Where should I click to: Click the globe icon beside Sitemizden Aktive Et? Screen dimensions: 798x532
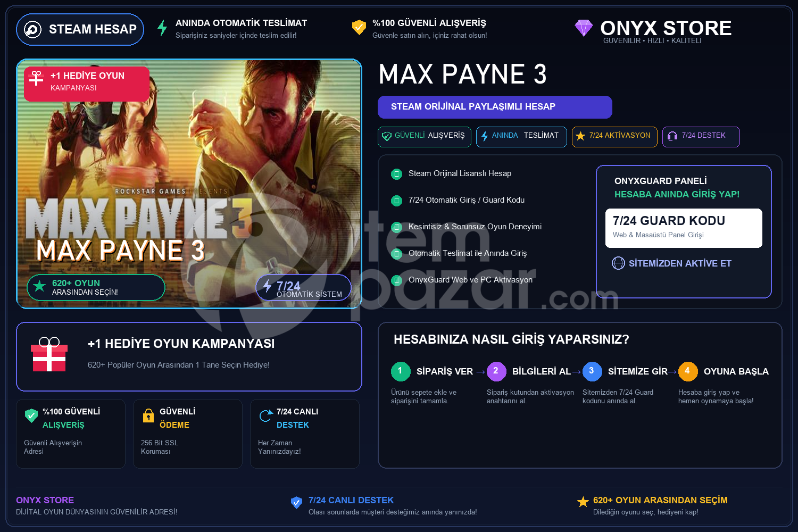tap(618, 263)
